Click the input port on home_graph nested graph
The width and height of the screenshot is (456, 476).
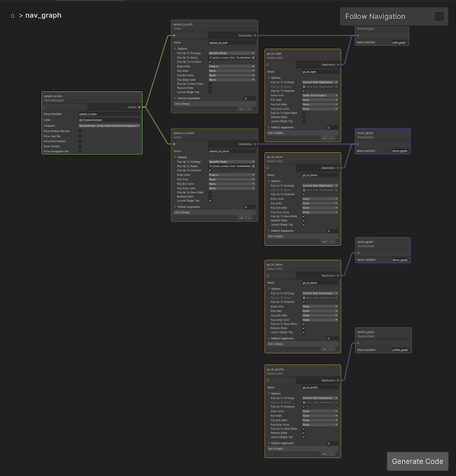(x=358, y=144)
